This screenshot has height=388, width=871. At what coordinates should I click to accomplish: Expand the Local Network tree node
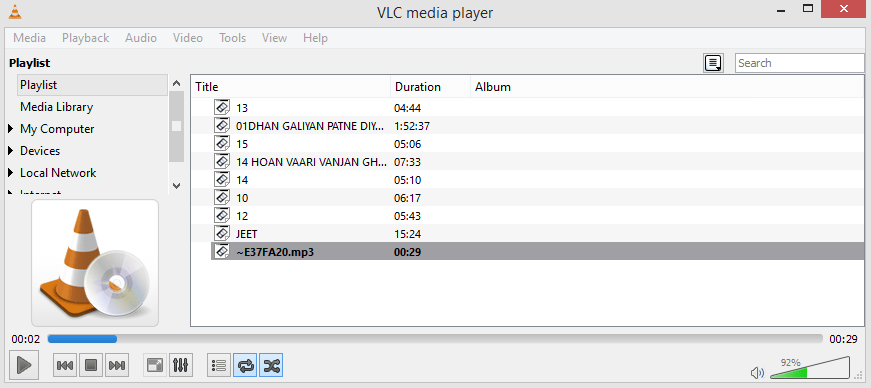point(11,173)
